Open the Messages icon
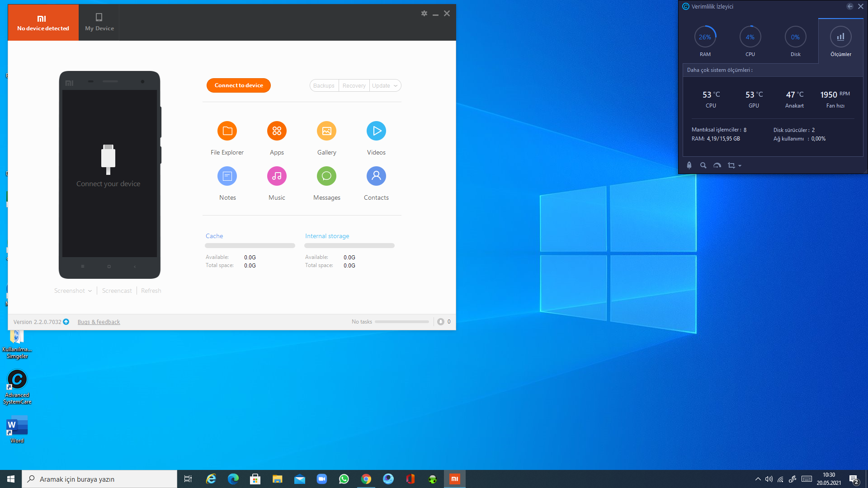Screen dimensions: 868x488 [326, 176]
